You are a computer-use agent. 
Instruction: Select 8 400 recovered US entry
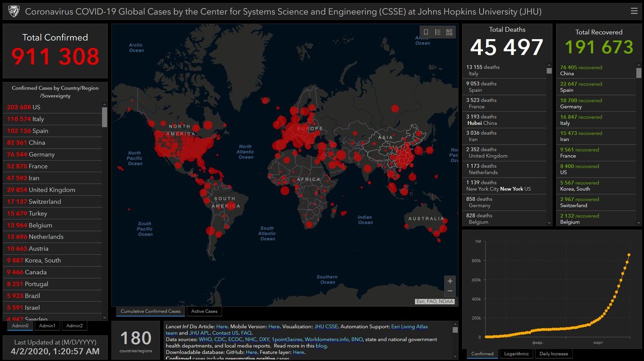pyautogui.click(x=596, y=169)
